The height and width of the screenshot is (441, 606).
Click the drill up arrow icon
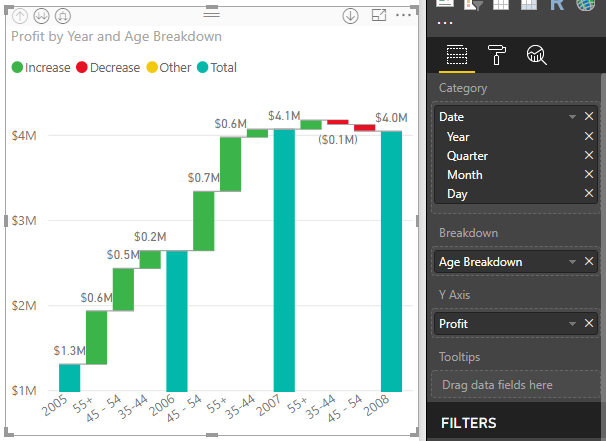pos(20,16)
